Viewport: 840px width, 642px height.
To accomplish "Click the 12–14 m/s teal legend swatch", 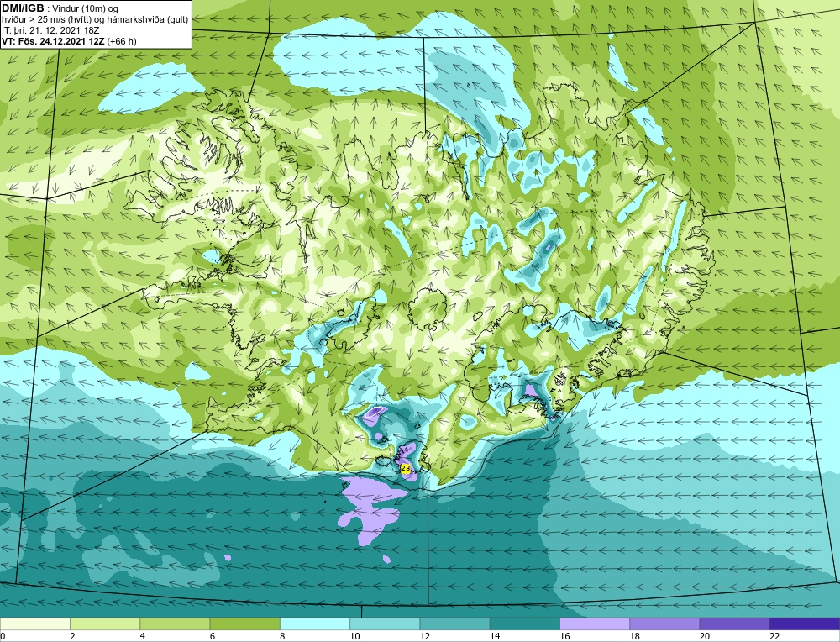I will click(454, 624).
